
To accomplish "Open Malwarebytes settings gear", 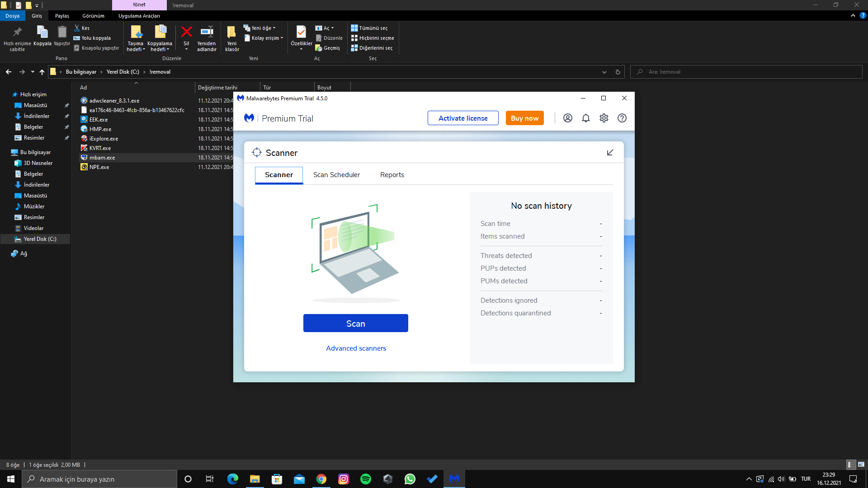I will click(x=604, y=118).
